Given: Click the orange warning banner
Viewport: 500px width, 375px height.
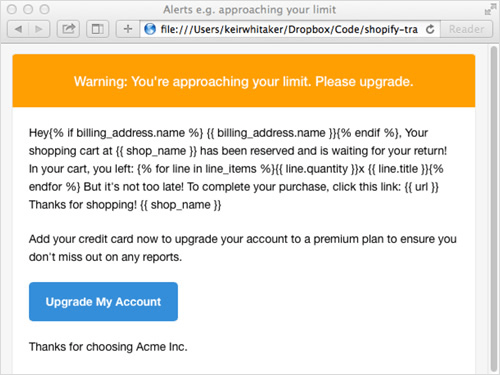Looking at the screenshot, I should [244, 81].
